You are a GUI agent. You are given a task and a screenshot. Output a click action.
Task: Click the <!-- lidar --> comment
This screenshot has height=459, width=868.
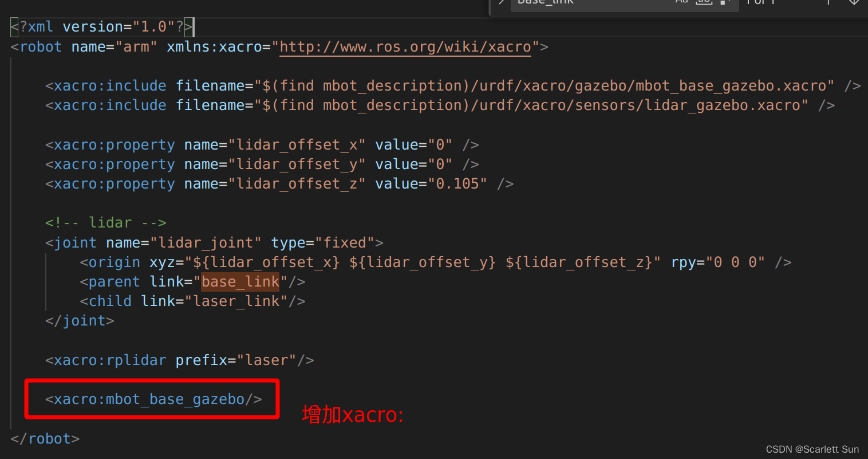click(x=106, y=223)
